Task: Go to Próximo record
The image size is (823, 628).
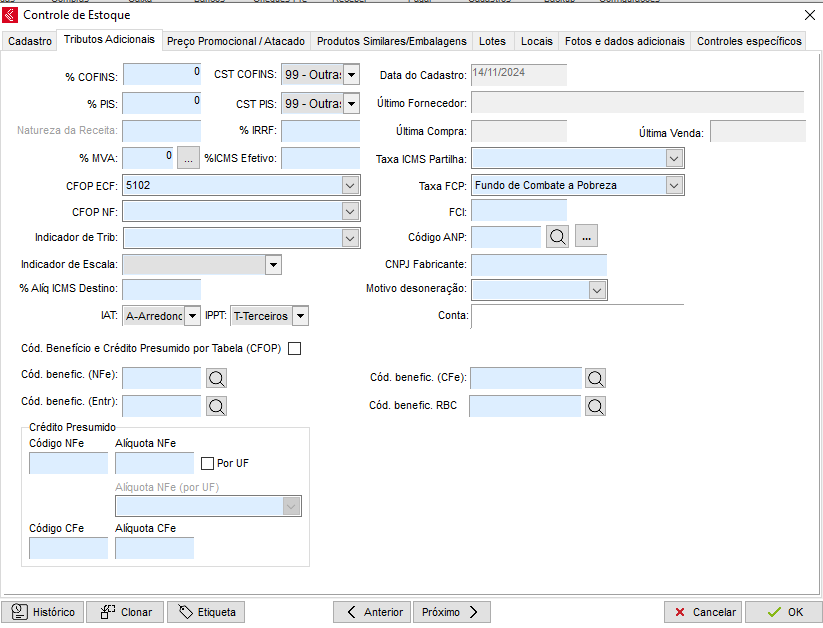Action: [x=451, y=612]
